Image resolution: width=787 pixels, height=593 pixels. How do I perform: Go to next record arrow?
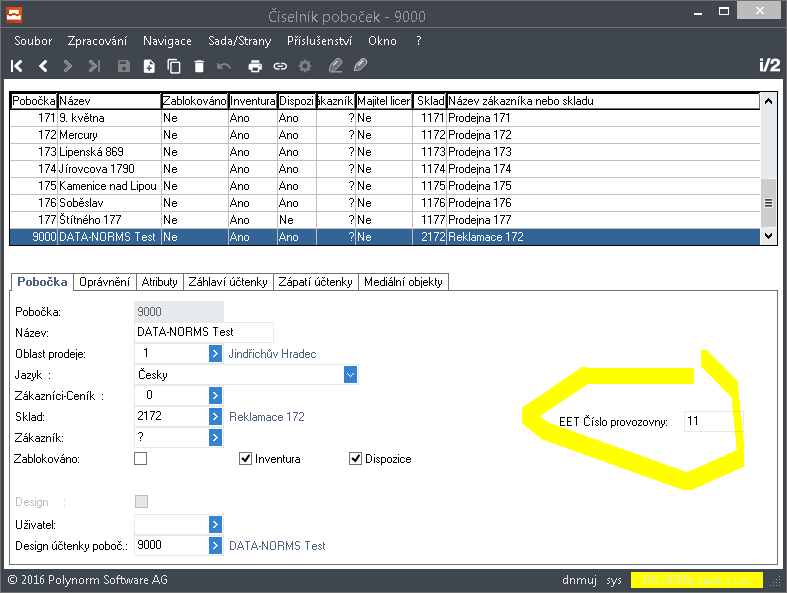[x=68, y=66]
